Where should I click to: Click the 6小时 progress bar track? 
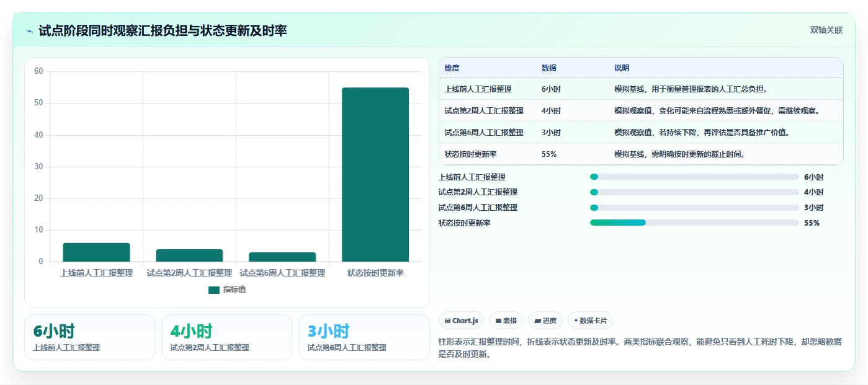[x=694, y=177]
